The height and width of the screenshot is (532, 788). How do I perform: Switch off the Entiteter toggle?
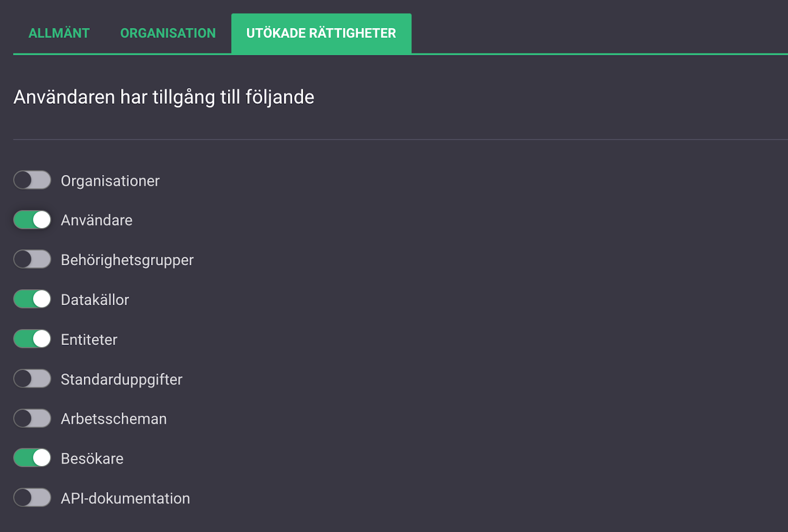pos(32,339)
